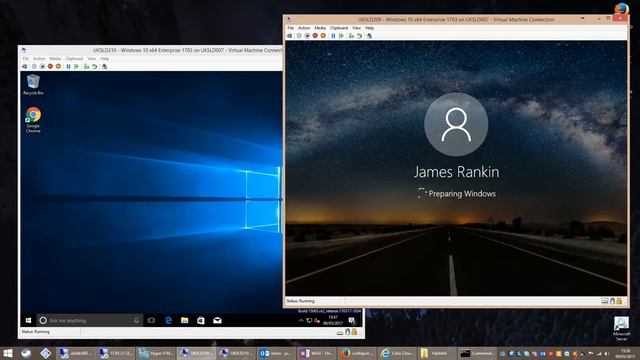Screen dimensions: 640x360
Task: Revert UKSLD209 to previous checkpoint
Action: (x=359, y=36)
